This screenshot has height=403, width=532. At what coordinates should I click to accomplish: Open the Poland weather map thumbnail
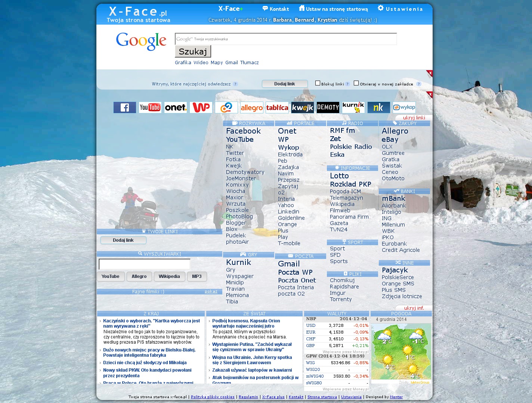[401, 352]
